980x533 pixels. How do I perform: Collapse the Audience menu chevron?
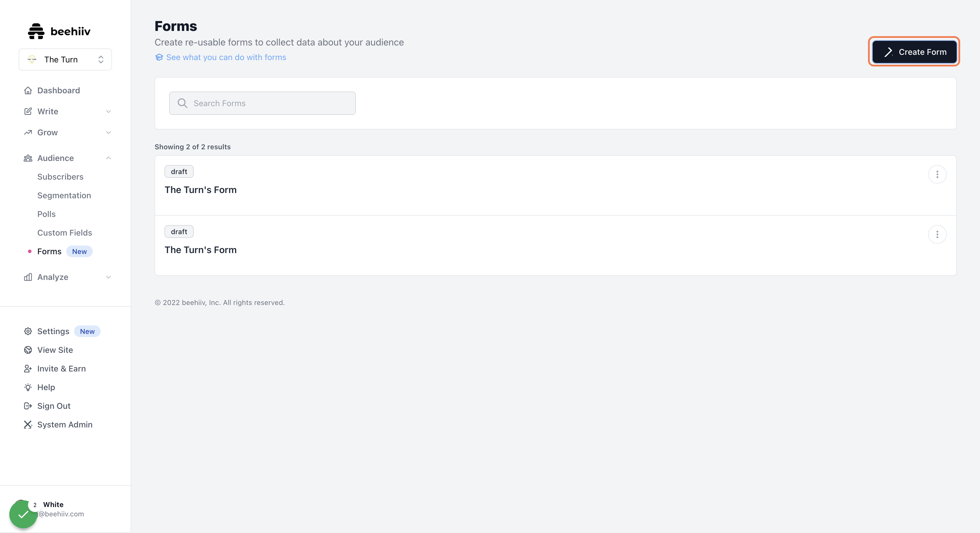point(108,158)
